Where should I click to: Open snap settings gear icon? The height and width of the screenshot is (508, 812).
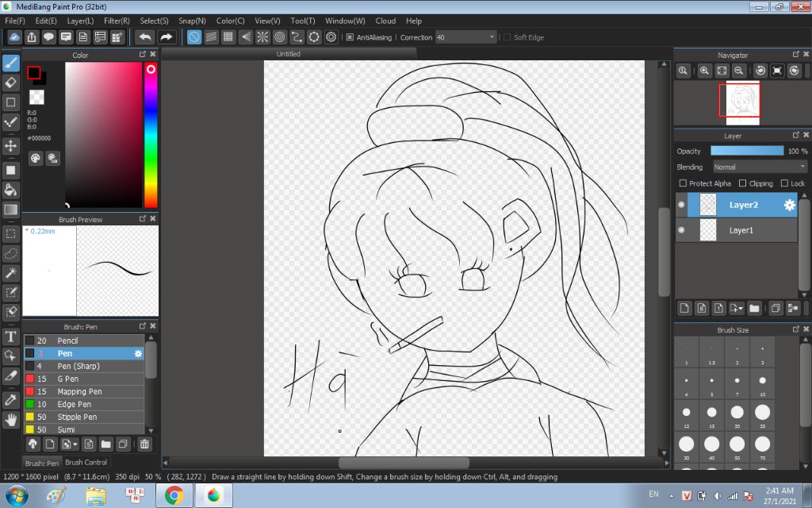pos(331,37)
